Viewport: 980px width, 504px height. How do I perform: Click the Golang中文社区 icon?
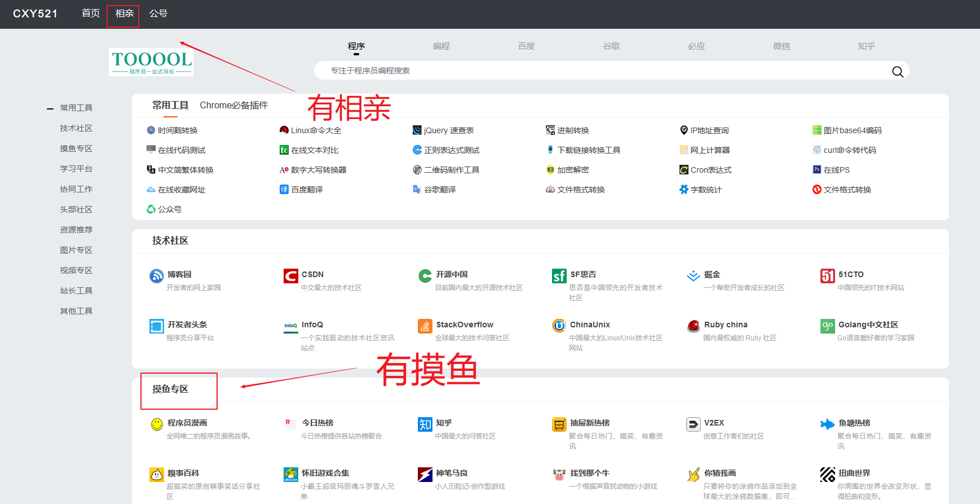click(x=827, y=326)
